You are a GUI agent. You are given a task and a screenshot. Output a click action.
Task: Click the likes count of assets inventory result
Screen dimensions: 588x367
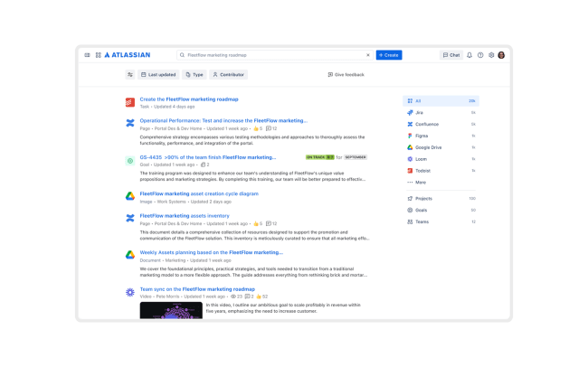pyautogui.click(x=258, y=223)
